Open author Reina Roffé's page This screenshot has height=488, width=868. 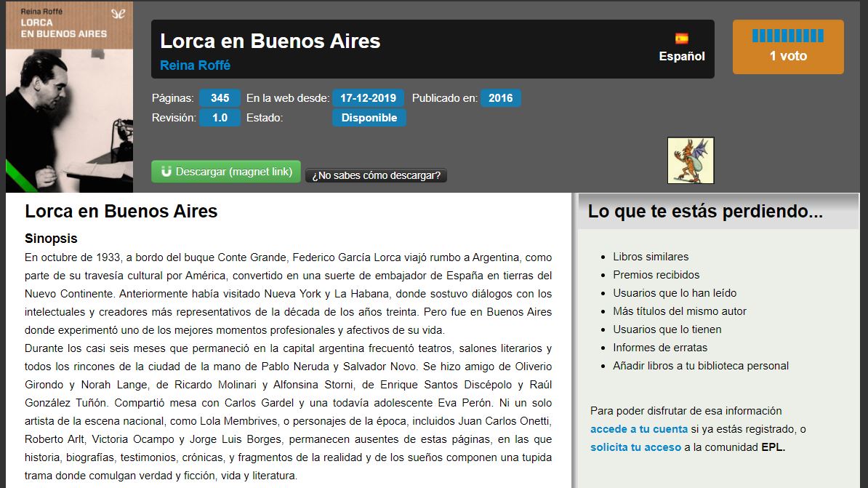click(195, 65)
